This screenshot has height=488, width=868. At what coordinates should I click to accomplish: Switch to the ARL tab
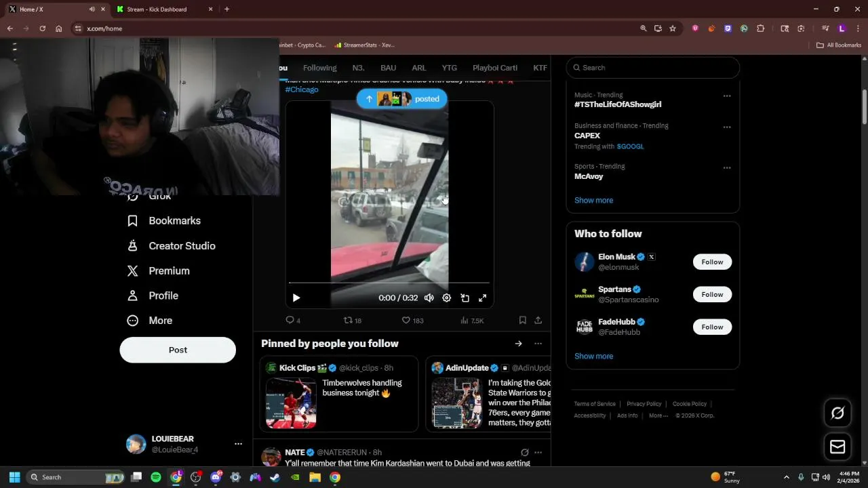pyautogui.click(x=419, y=68)
